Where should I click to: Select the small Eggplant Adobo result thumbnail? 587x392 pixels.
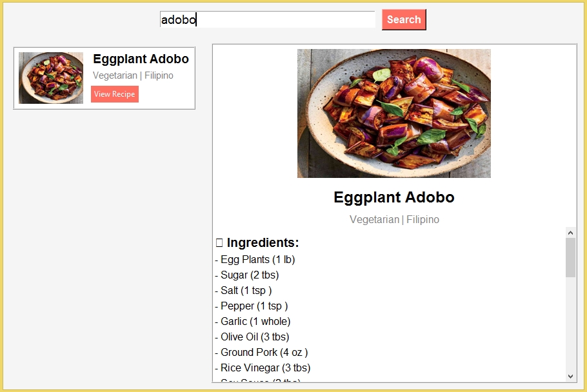point(51,78)
